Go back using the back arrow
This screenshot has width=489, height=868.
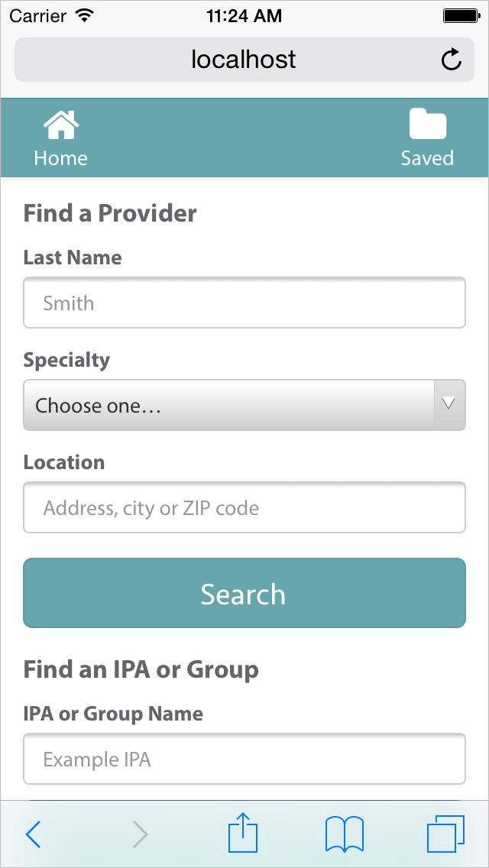click(34, 834)
